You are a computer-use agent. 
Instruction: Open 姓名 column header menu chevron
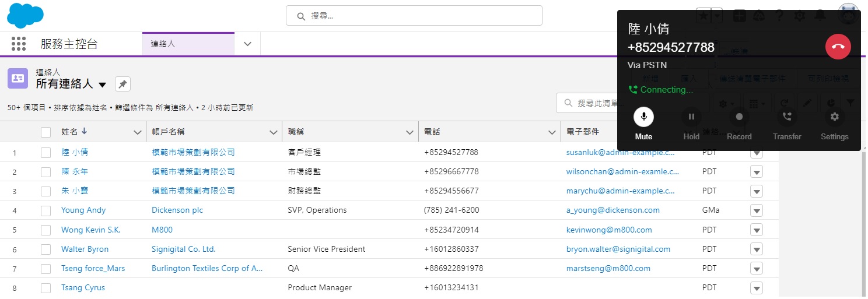138,132
